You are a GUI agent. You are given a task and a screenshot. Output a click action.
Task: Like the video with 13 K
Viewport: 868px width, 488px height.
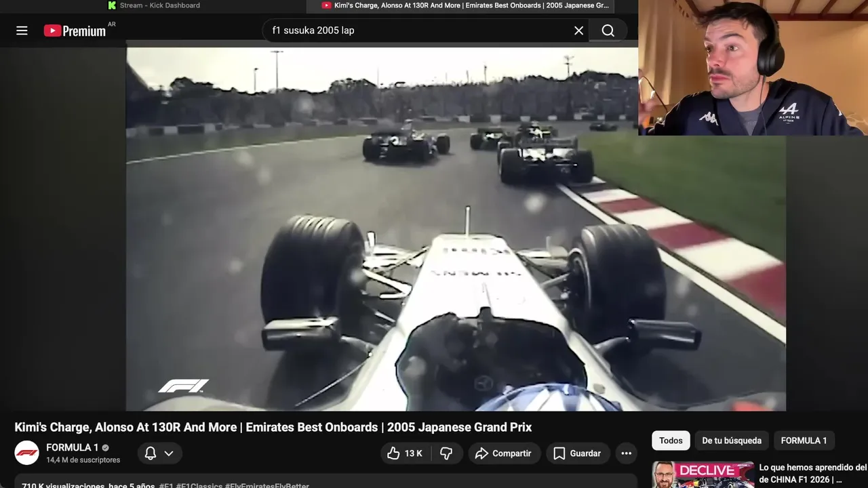click(x=405, y=453)
